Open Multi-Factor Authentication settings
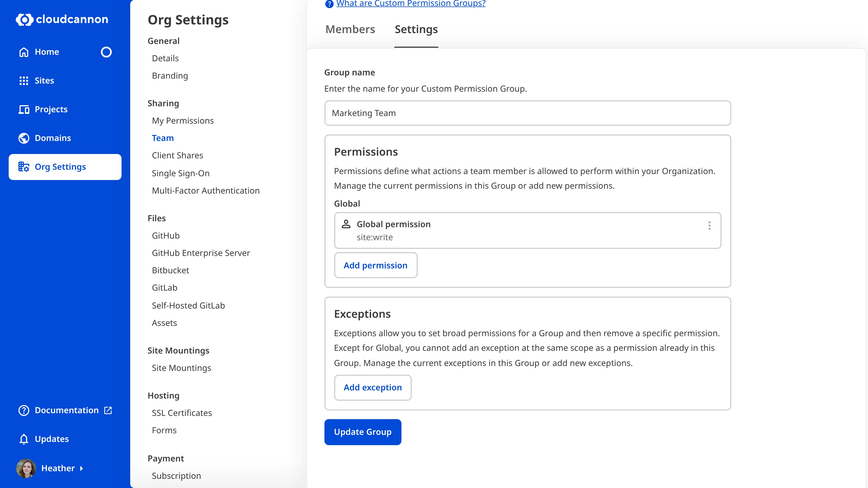Image resolution: width=868 pixels, height=488 pixels. (x=206, y=191)
